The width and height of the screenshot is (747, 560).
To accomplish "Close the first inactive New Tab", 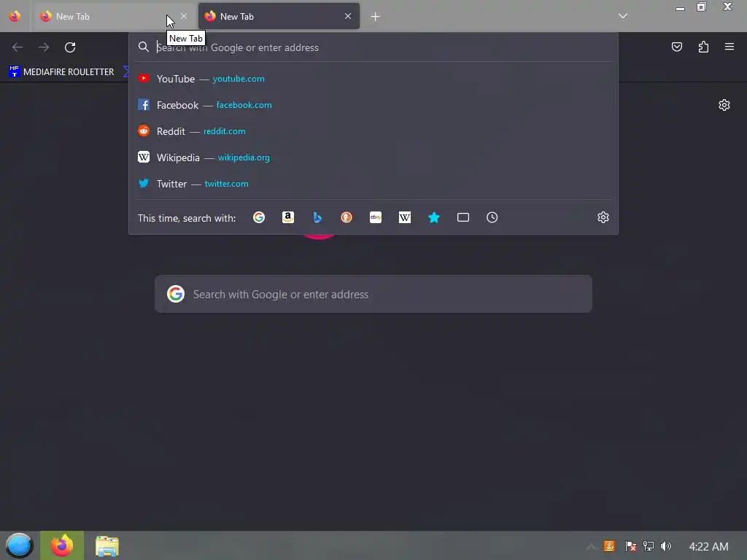I will [x=184, y=16].
